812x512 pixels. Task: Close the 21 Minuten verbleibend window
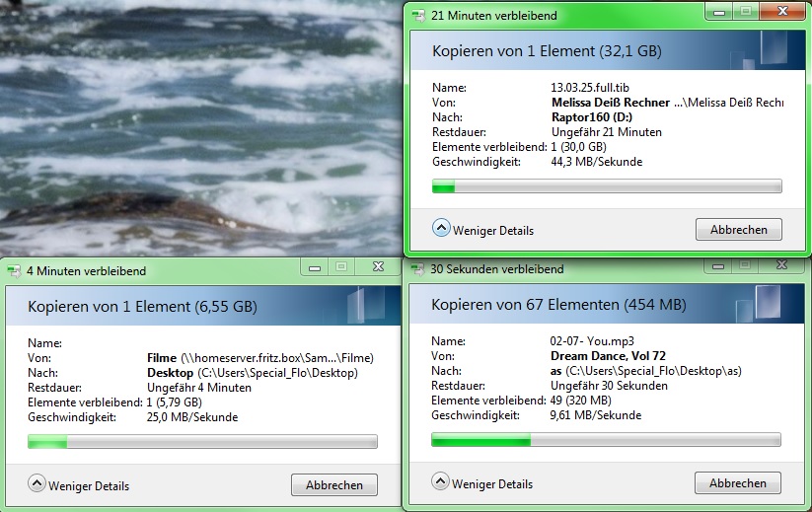point(782,12)
